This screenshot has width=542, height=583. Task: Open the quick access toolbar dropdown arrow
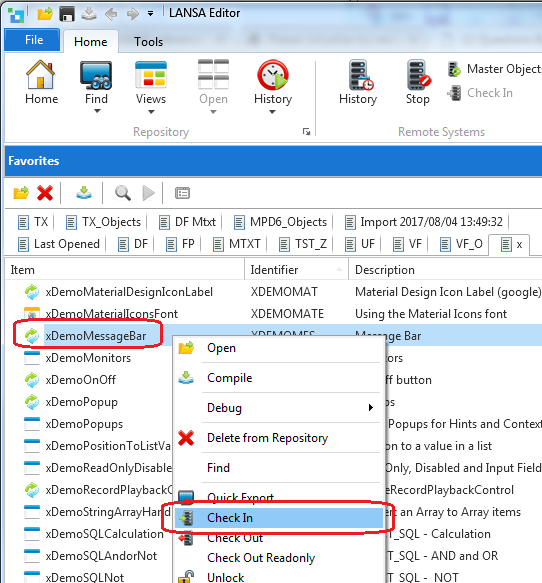coord(150,14)
